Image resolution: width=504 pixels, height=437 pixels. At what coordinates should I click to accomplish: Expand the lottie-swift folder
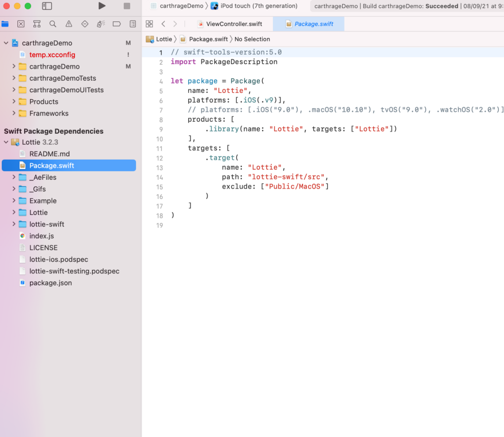click(14, 224)
